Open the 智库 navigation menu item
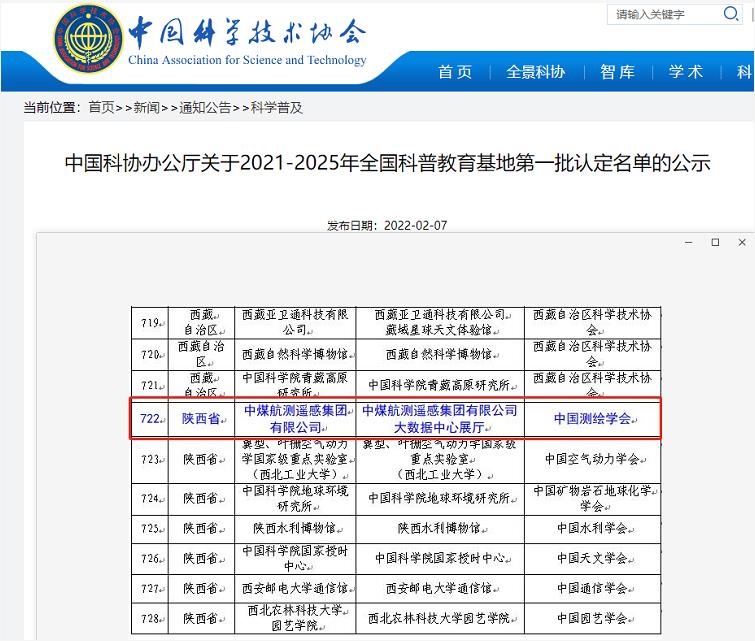This screenshot has width=755, height=641. click(x=617, y=72)
